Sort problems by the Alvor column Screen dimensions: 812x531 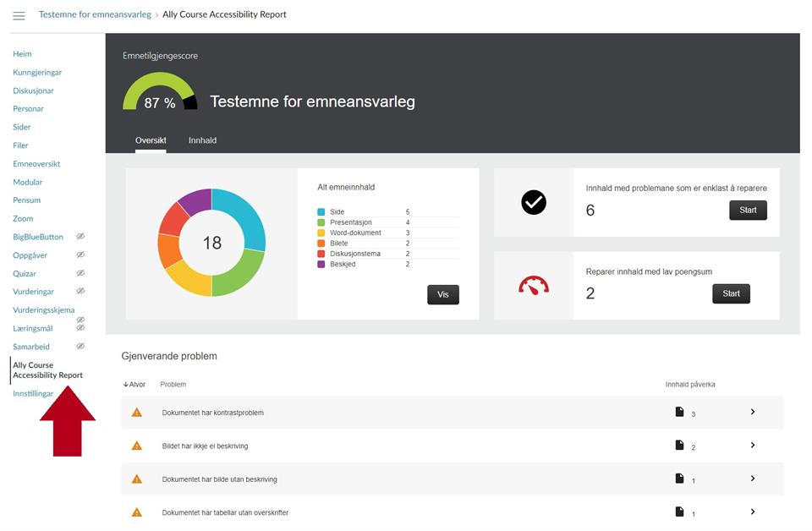click(134, 385)
